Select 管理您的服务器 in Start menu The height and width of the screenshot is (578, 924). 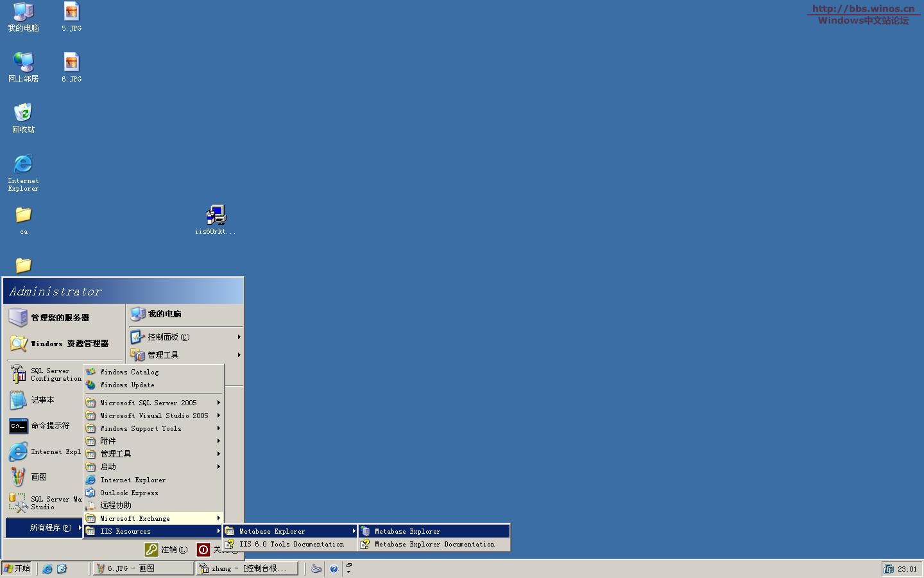point(64,317)
